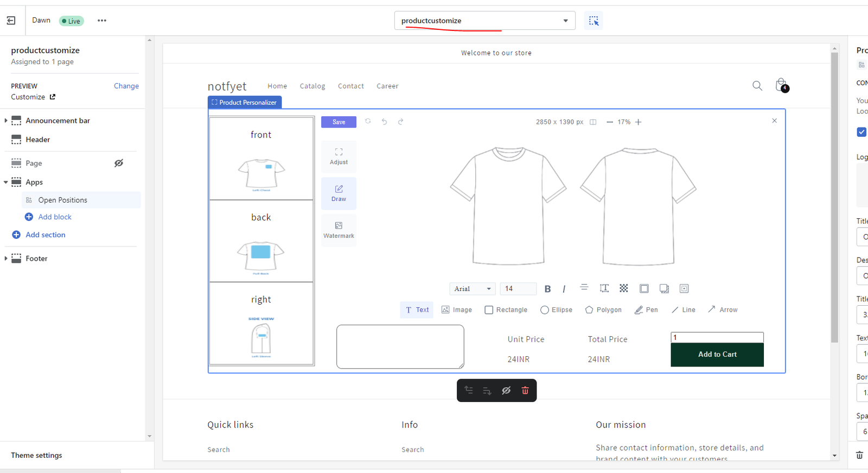This screenshot has width=868, height=473.
Task: Select the Arrow drawing tool
Action: [x=723, y=310]
